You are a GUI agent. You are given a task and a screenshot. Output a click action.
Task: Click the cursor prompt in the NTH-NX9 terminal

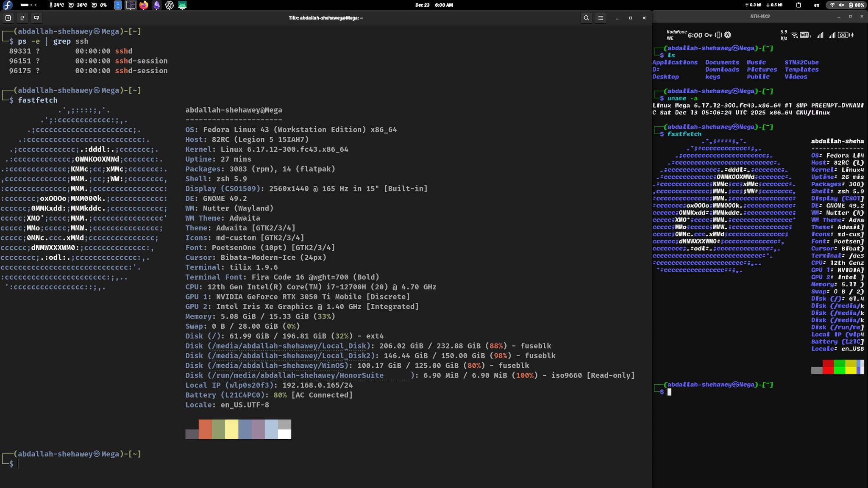[x=669, y=392]
